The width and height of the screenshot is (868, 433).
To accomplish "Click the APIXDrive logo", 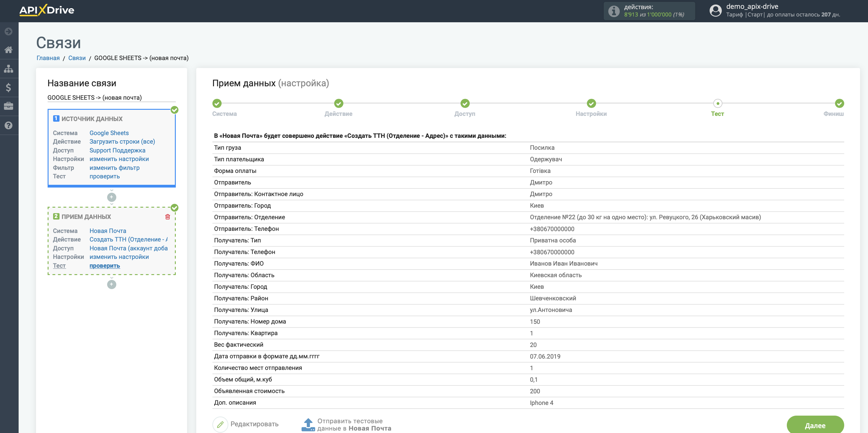I will pyautogui.click(x=47, y=10).
